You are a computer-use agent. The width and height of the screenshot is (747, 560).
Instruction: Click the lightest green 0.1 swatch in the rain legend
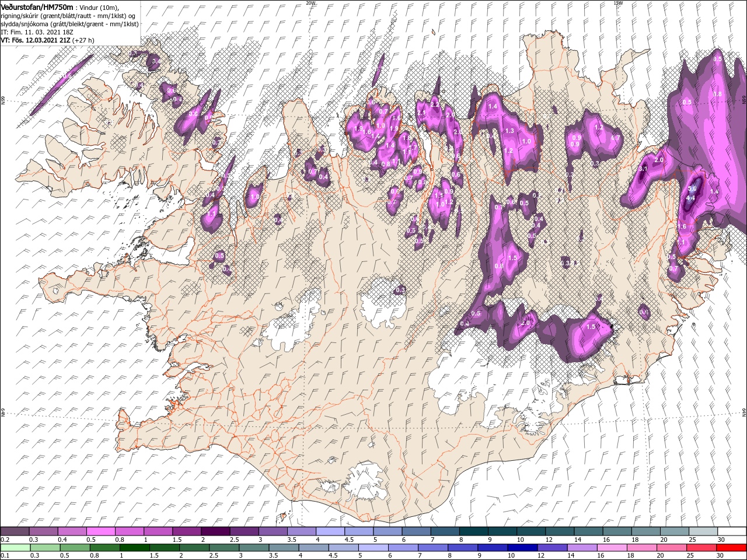pos(15,548)
